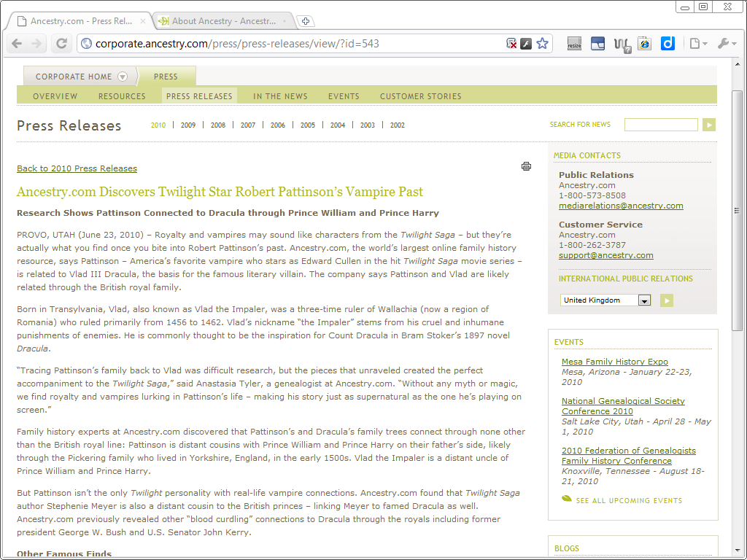Open National Genealogical Society Conference 2010 link
This screenshot has width=747, height=560.
[x=623, y=406]
